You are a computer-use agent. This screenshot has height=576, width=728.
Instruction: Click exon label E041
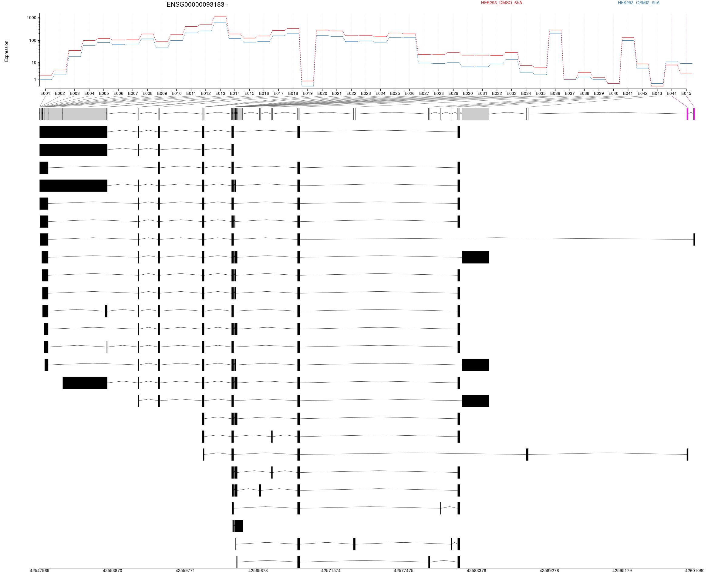tap(628, 93)
